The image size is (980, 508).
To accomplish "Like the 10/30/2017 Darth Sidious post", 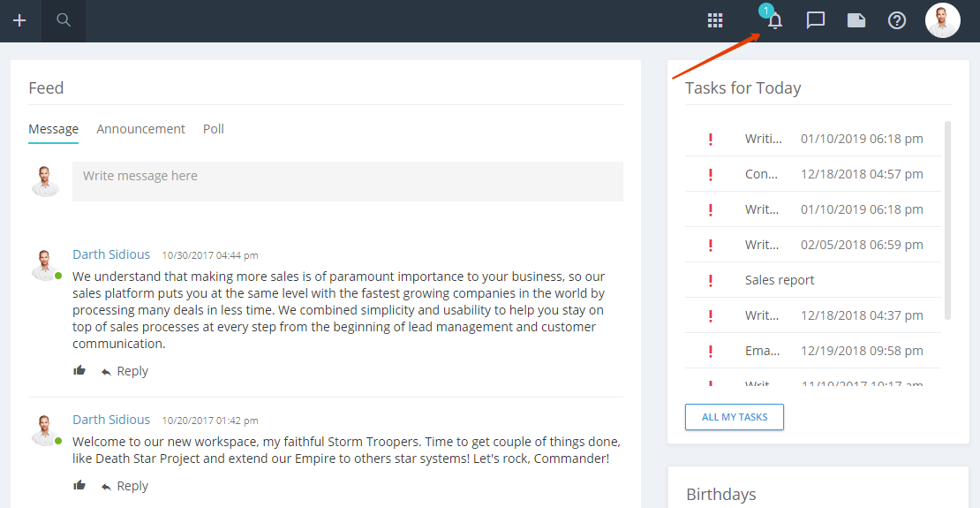I will [x=79, y=370].
